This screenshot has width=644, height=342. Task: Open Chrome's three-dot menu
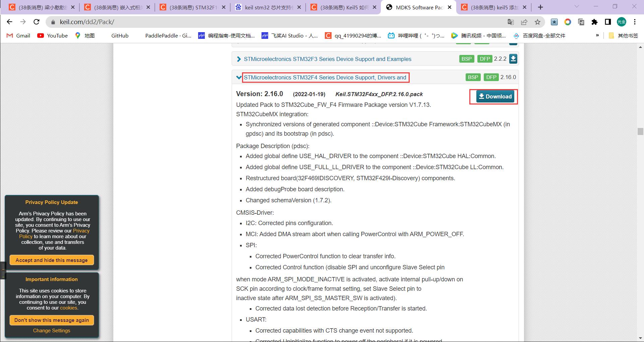(x=635, y=22)
